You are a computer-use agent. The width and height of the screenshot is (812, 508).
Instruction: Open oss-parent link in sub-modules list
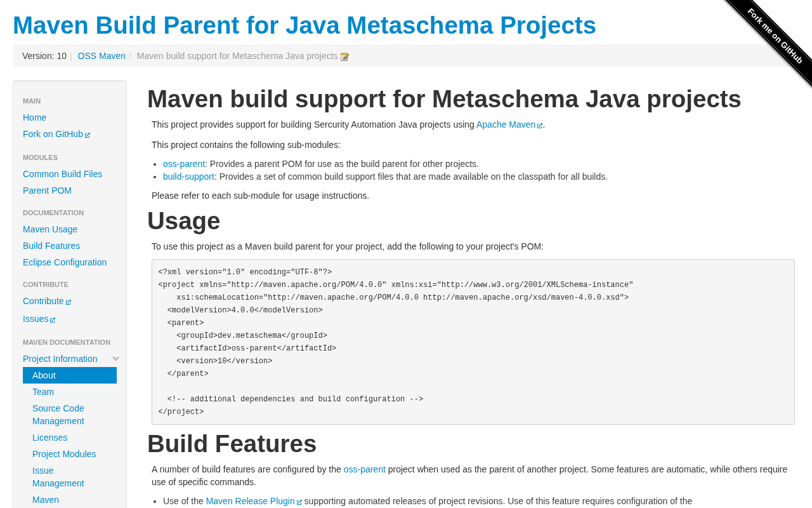coord(184,164)
